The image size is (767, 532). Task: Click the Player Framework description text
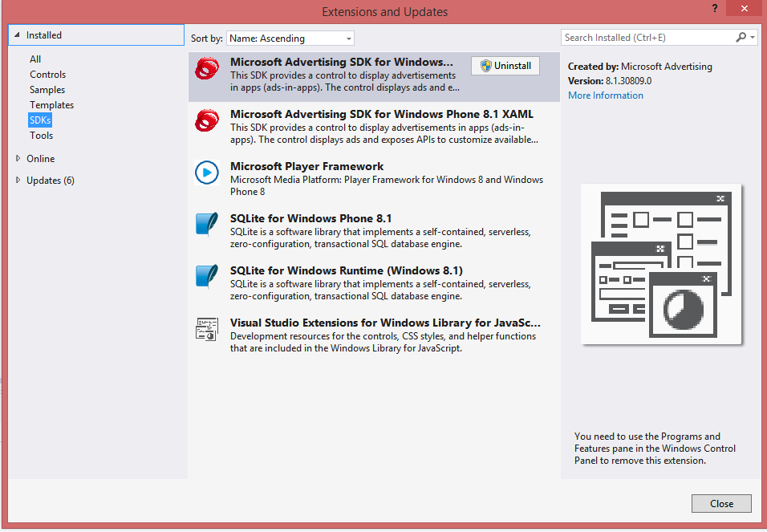pyautogui.click(x=387, y=185)
